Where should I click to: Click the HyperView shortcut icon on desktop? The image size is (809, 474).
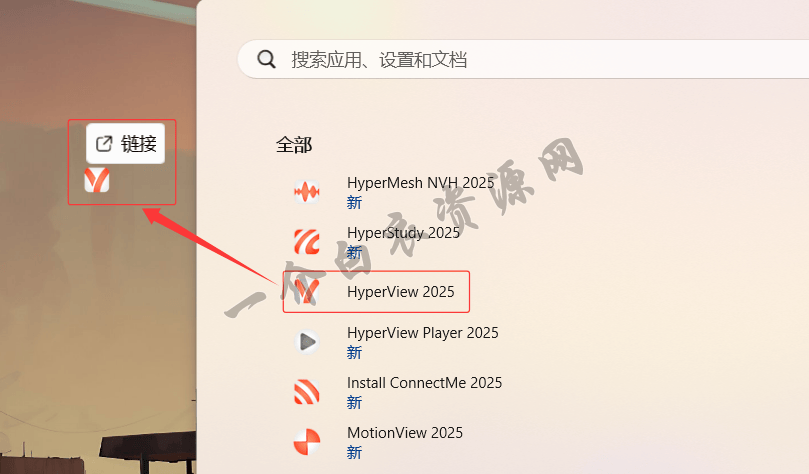pos(97,179)
